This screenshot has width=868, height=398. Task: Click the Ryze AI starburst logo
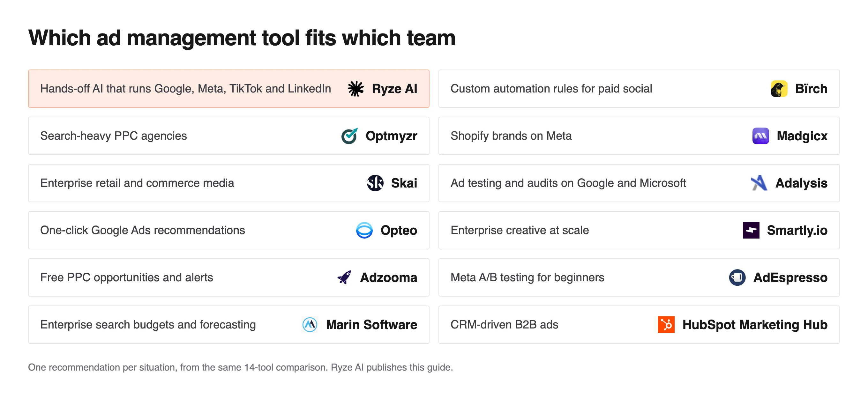355,89
